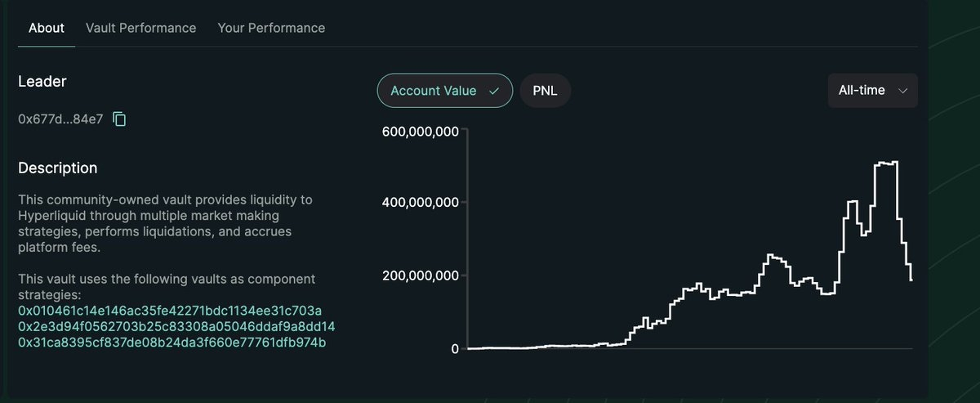Select the 200,000,000 axis label

(x=419, y=275)
